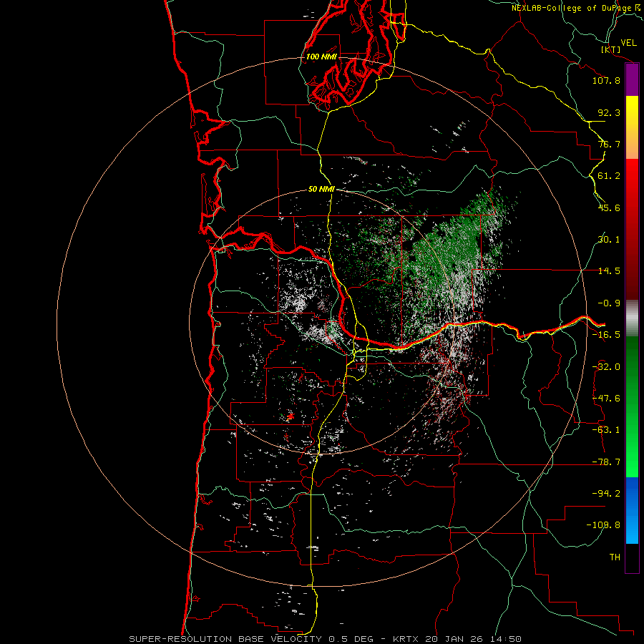This screenshot has height=644, width=644.
Task: Click the 30.1 velocity scale value
Action: (x=609, y=240)
